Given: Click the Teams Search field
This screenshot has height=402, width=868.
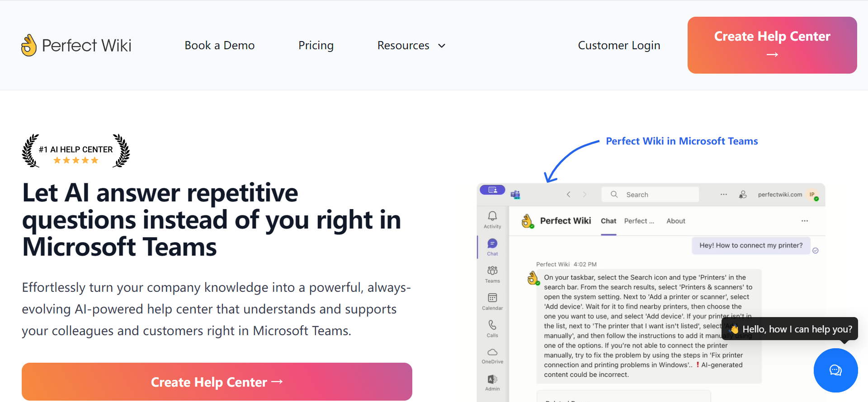Looking at the screenshot, I should pyautogui.click(x=651, y=195).
